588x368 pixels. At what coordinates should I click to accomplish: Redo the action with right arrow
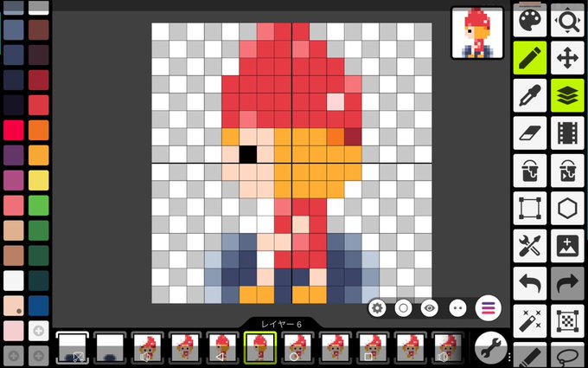pos(567,283)
